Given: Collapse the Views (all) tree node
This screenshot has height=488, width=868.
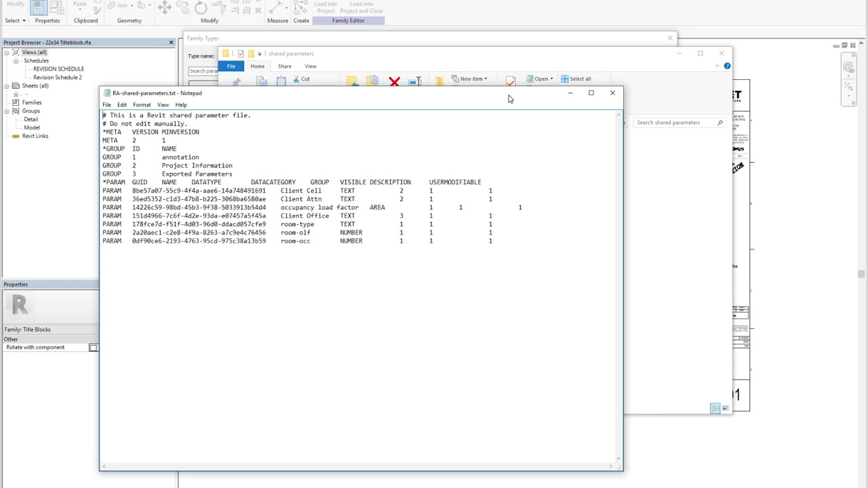Looking at the screenshot, I should (x=7, y=52).
